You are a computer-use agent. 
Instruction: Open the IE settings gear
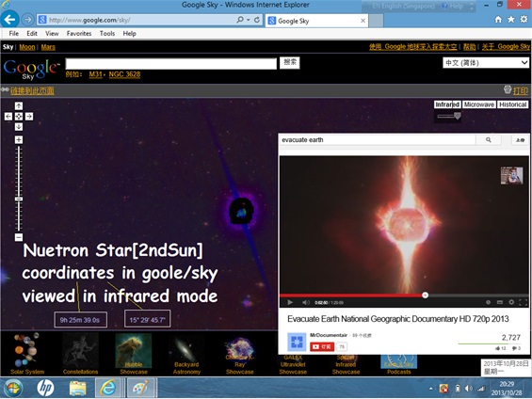(524, 20)
